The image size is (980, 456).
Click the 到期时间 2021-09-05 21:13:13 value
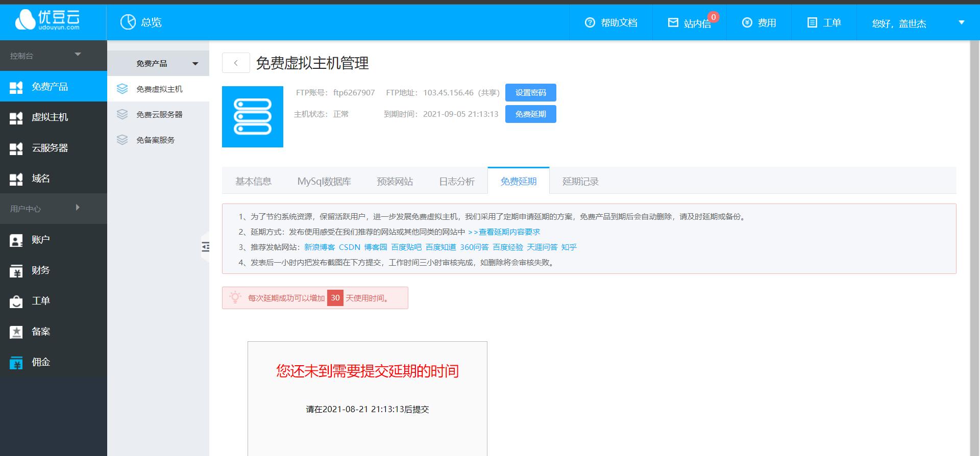[x=460, y=114]
